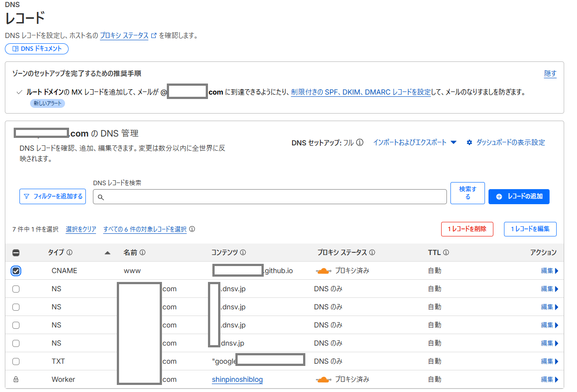577x392 pixels.
Task: Click レコードの追加 button
Action: point(519,196)
